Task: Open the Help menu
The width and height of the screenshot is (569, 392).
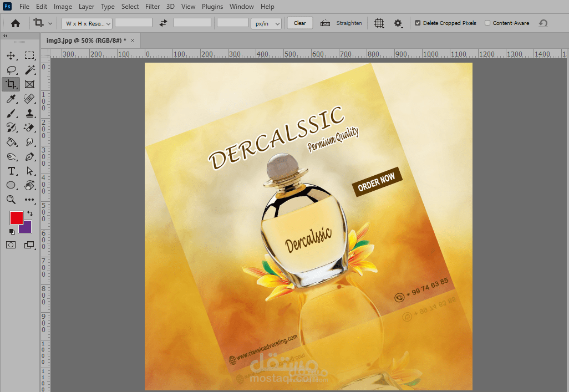Action: point(267,7)
